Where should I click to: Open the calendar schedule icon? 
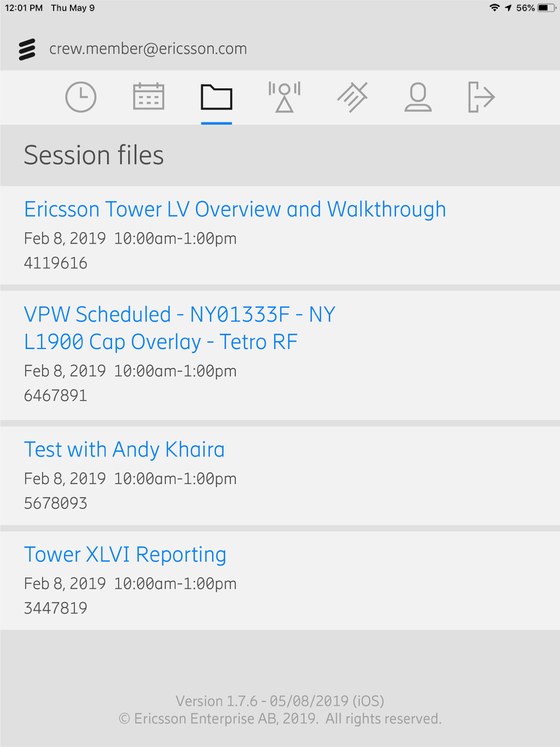coord(148,96)
